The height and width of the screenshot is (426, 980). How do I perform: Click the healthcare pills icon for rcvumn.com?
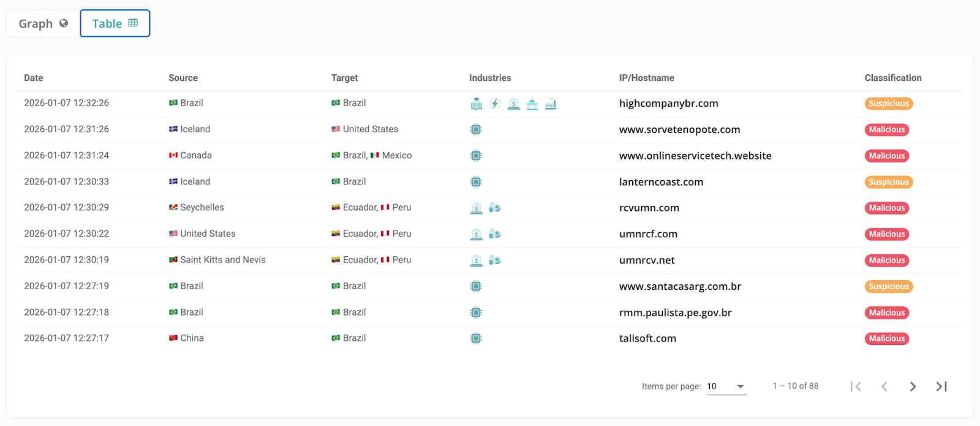click(495, 208)
